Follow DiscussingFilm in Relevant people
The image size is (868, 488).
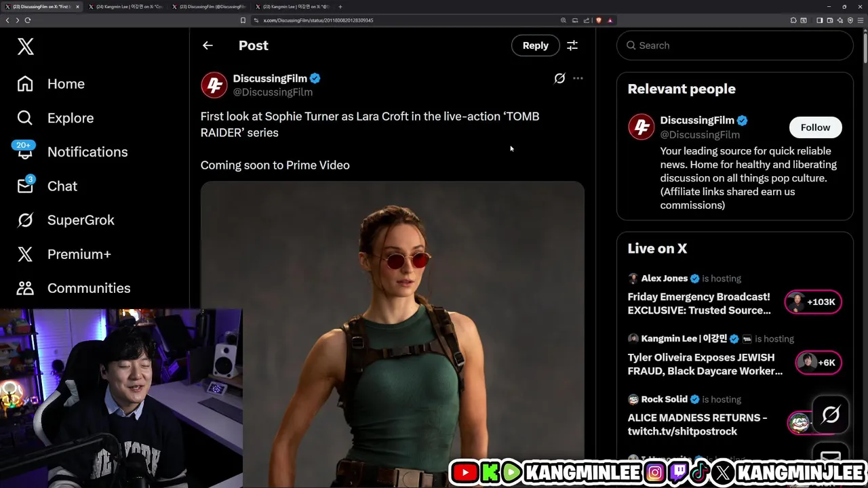point(815,127)
